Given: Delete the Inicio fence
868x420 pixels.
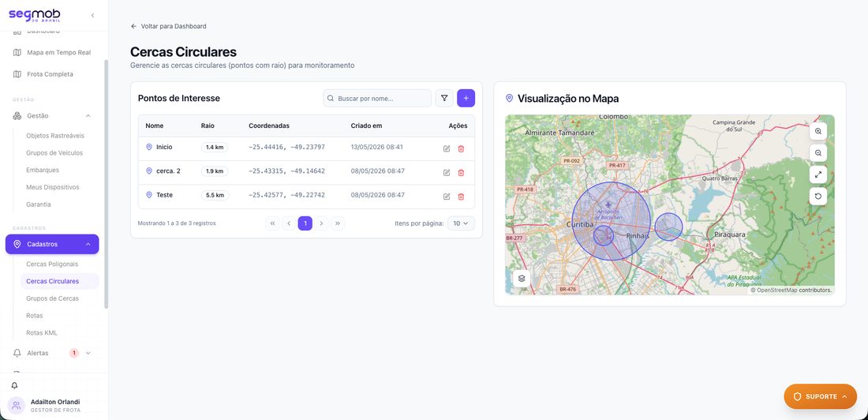Looking at the screenshot, I should tap(461, 148).
